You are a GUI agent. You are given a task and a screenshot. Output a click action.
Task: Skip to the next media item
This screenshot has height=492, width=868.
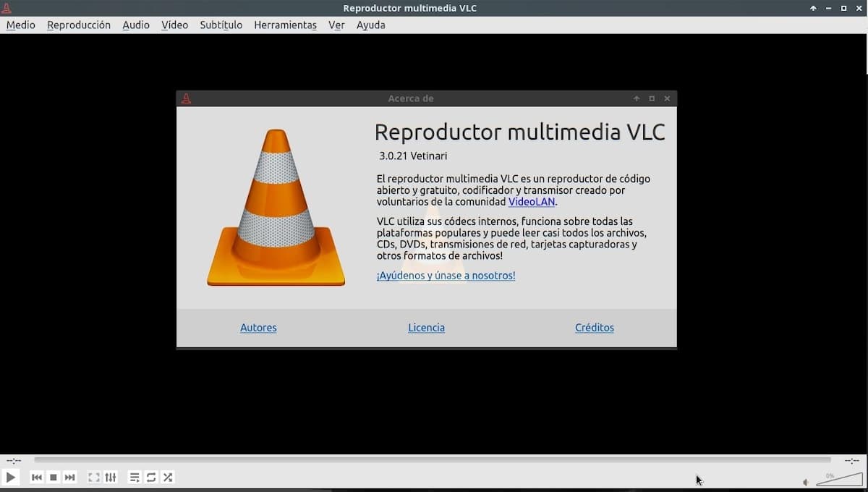tap(69, 478)
